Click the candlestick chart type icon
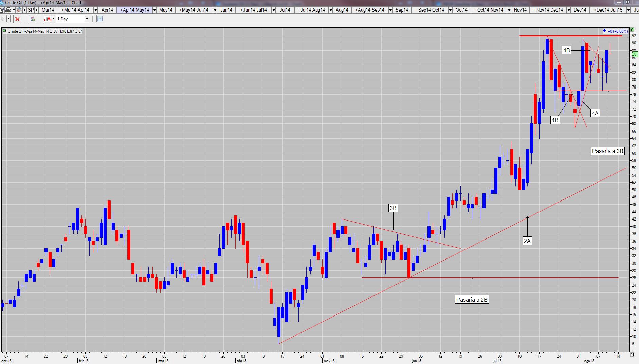This screenshot has width=639, height=364. pyautogui.click(x=48, y=19)
